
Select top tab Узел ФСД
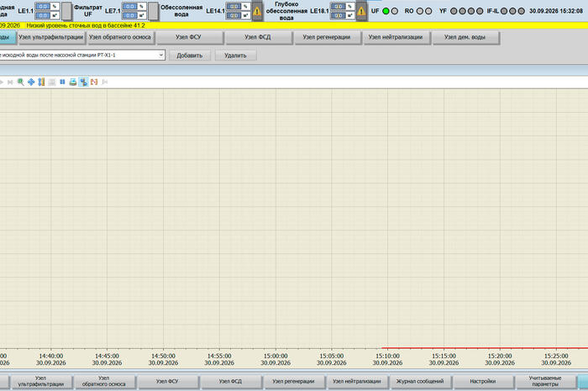coord(258,38)
